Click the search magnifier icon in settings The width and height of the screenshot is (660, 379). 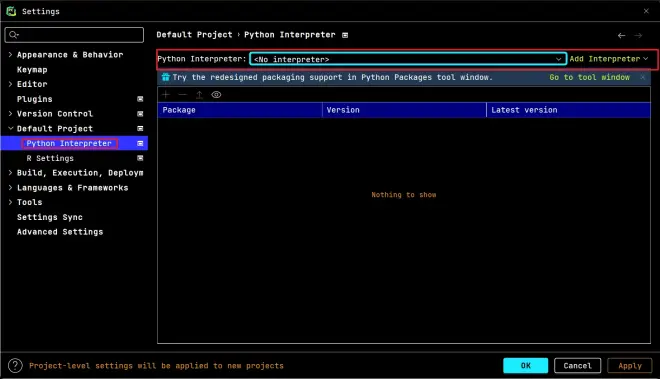tap(13, 35)
